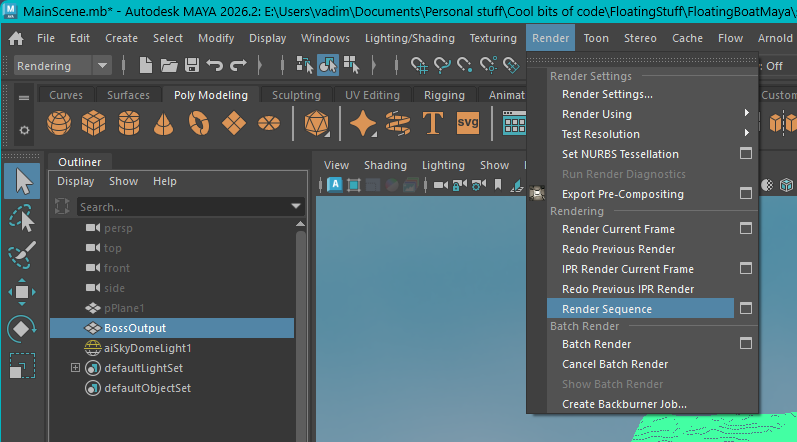Switch to the Sculpting shelf tab
Image resolution: width=797 pixels, height=442 pixels.
[296, 95]
